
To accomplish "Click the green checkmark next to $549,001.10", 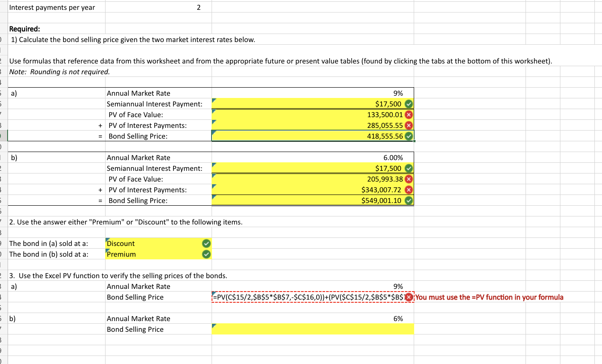I will tap(408, 200).
